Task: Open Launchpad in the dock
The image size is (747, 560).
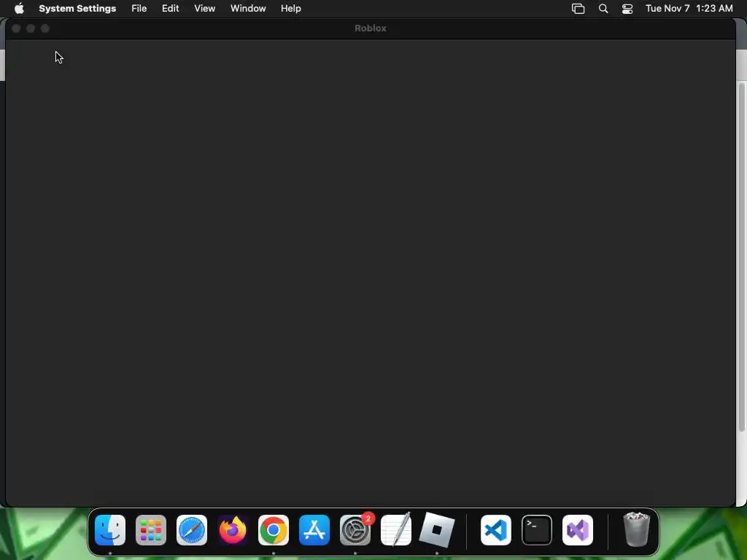Action: (151, 530)
